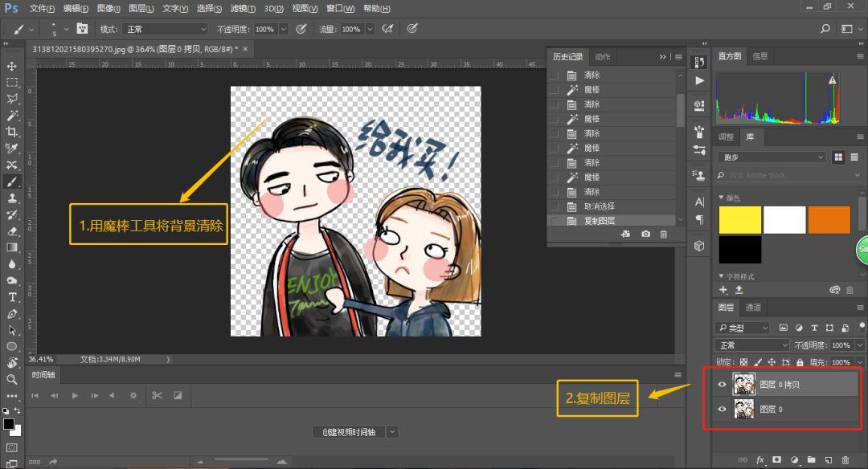
Task: Add a layer style with the fx icon
Action: (x=760, y=459)
